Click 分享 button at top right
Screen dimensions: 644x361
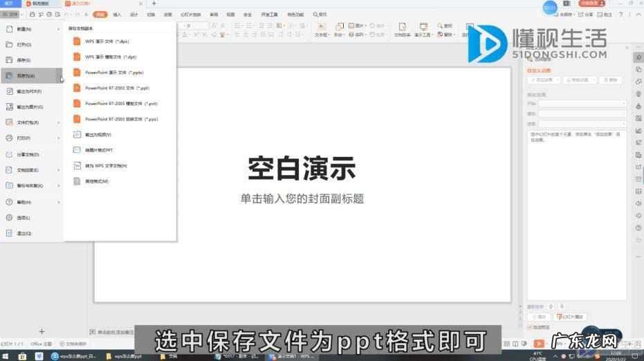click(586, 15)
